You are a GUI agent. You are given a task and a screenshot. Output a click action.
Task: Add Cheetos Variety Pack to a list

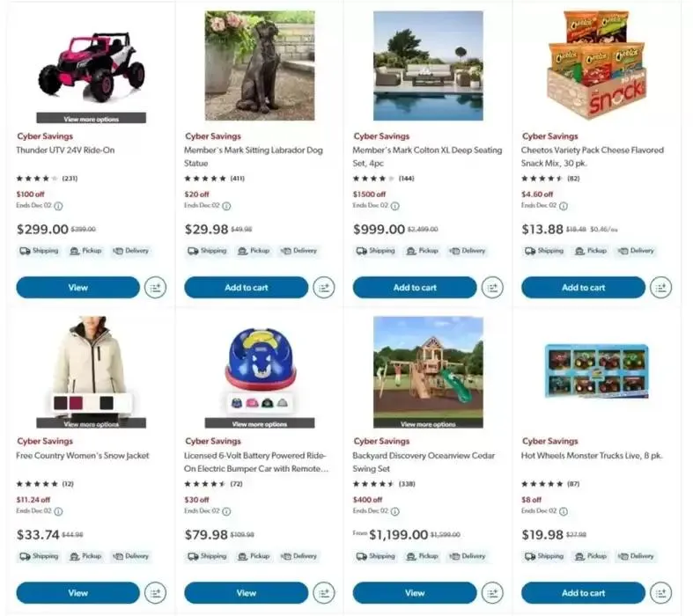660,288
